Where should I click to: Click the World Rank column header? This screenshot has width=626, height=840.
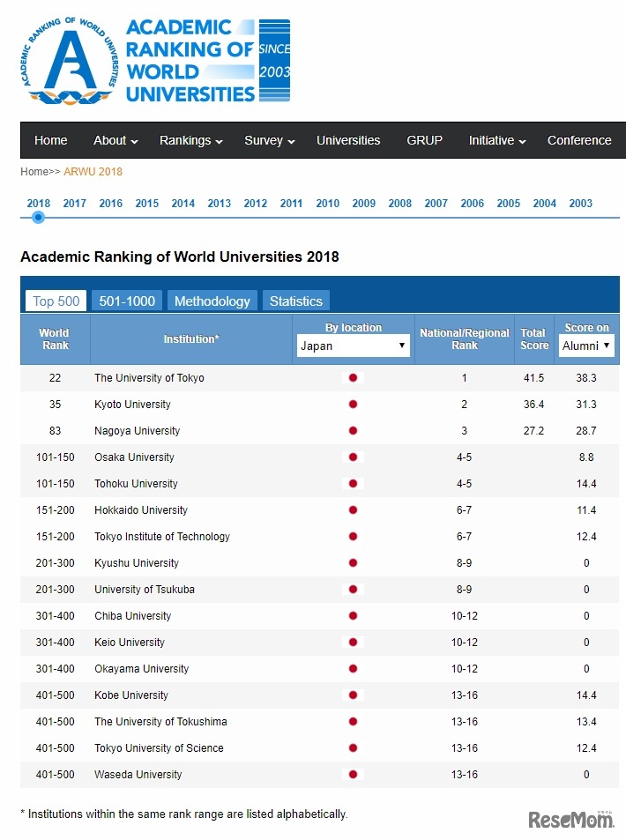(x=55, y=339)
